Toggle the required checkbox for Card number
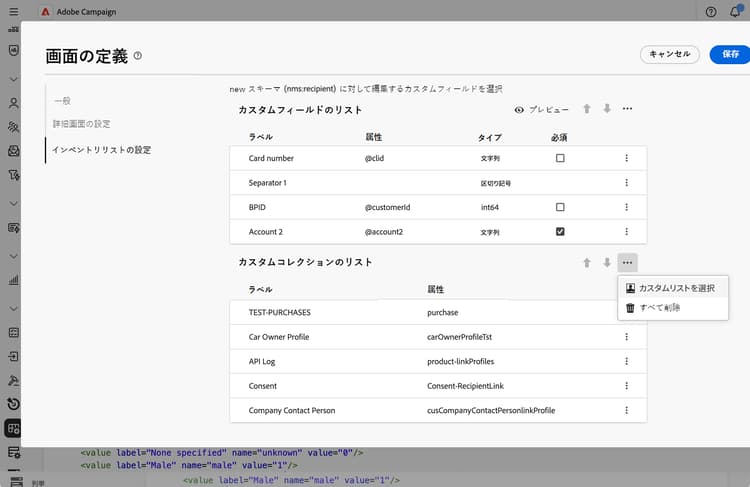 coord(560,158)
